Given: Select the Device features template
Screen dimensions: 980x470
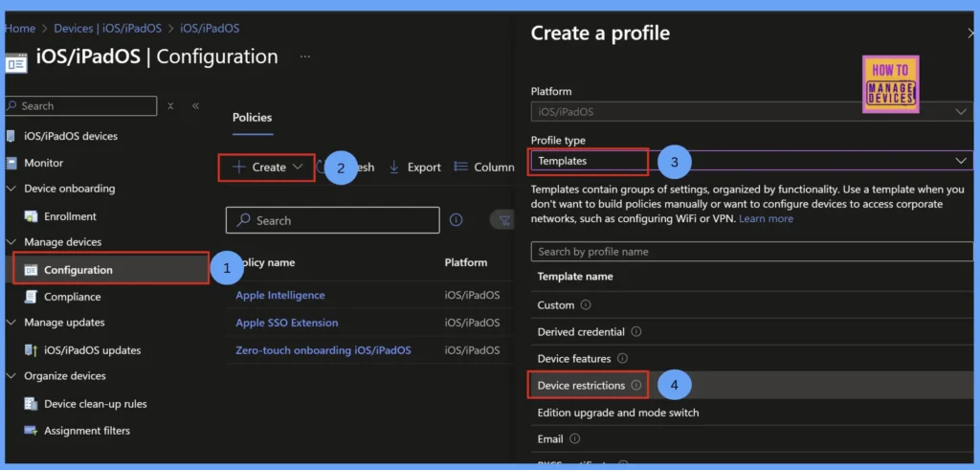Looking at the screenshot, I should [752, 359].
